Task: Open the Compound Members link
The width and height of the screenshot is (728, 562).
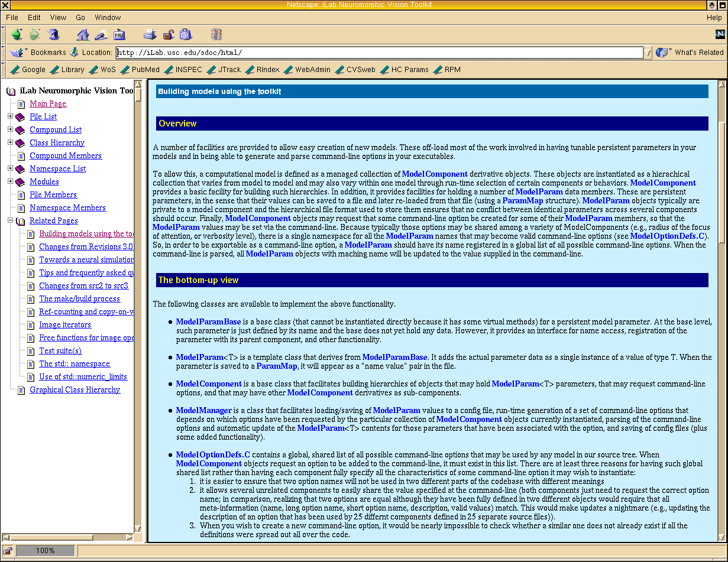Action: point(66,155)
